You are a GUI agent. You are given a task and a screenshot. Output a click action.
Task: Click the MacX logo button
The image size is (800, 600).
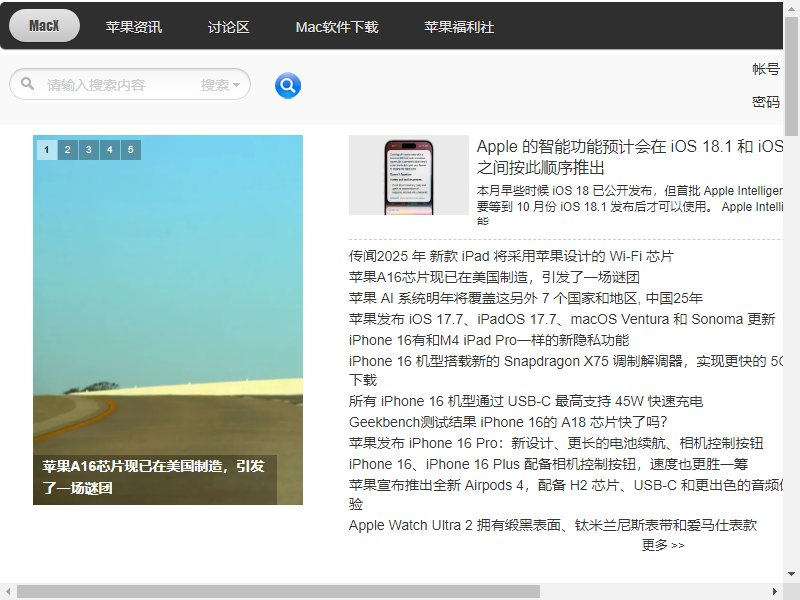click(x=44, y=26)
